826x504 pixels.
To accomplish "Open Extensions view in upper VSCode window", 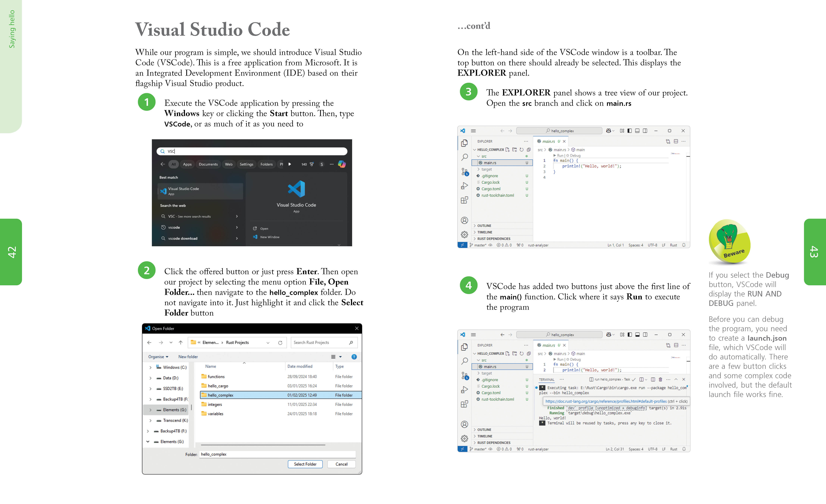I will click(x=464, y=200).
